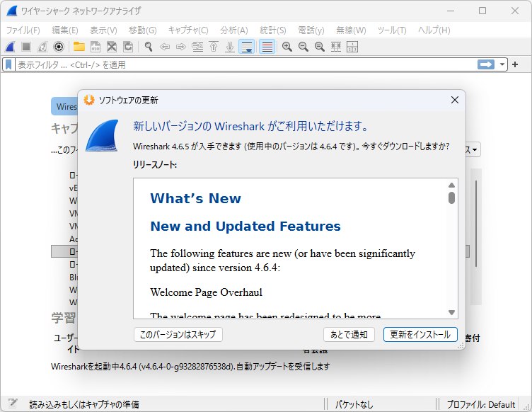Click the go forward arrow icon
Viewport: 532px width, 412px height.
181,47
